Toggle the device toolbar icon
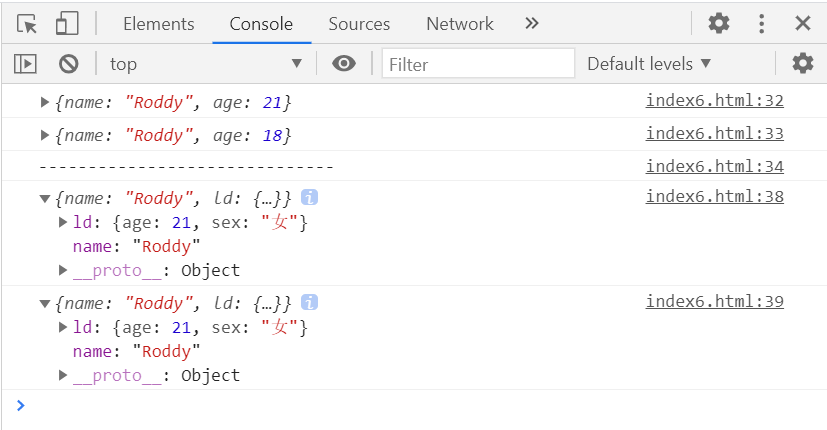 click(x=67, y=24)
